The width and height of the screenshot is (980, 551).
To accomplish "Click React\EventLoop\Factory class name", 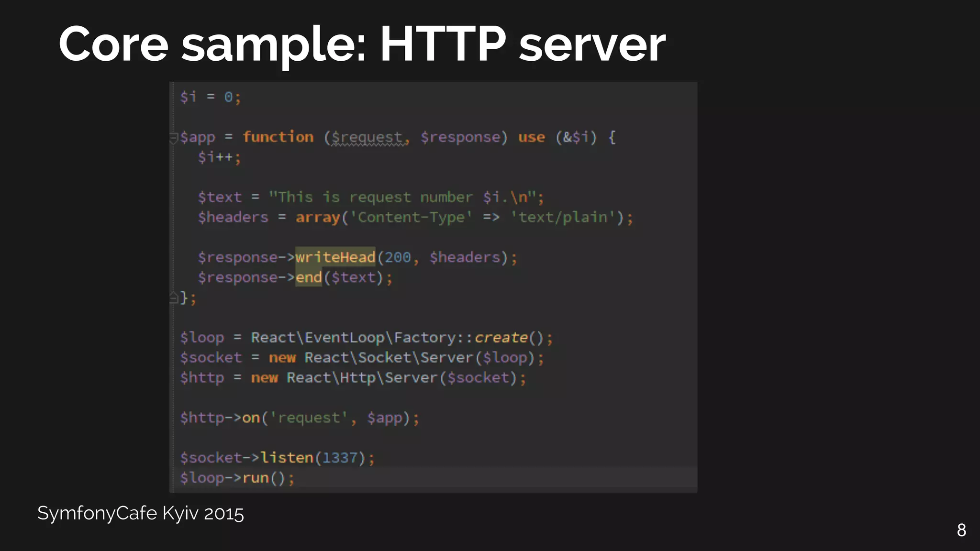I will tap(353, 338).
